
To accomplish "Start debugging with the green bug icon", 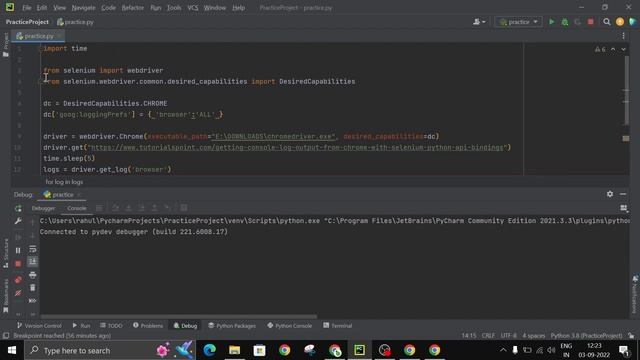I will click(565, 22).
